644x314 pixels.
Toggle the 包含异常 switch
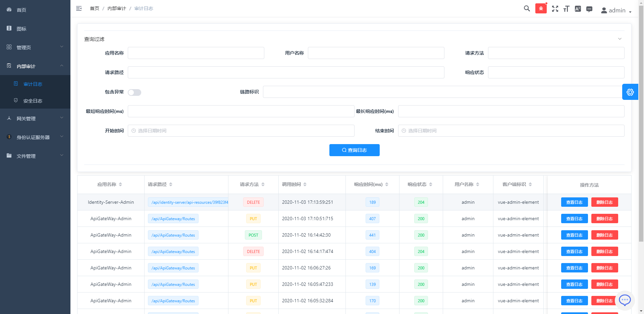[x=135, y=92]
